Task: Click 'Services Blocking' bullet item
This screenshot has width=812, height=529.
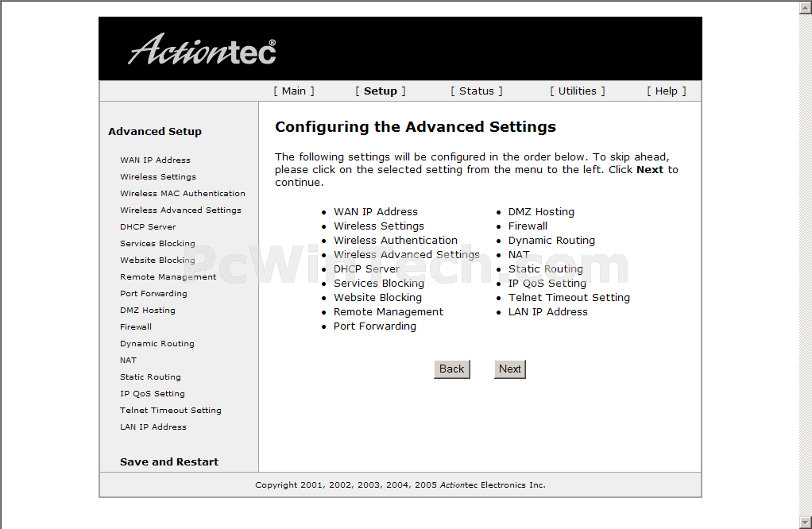Action: [x=378, y=283]
